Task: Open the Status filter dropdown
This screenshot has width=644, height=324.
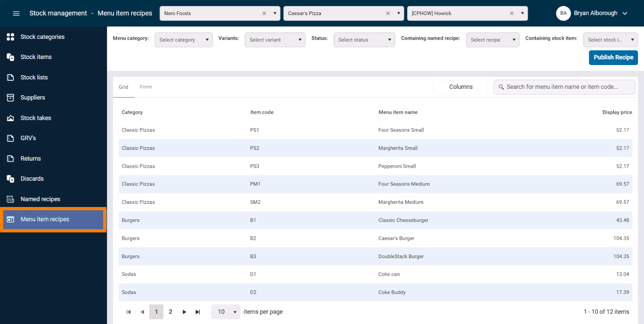Action: coord(364,40)
